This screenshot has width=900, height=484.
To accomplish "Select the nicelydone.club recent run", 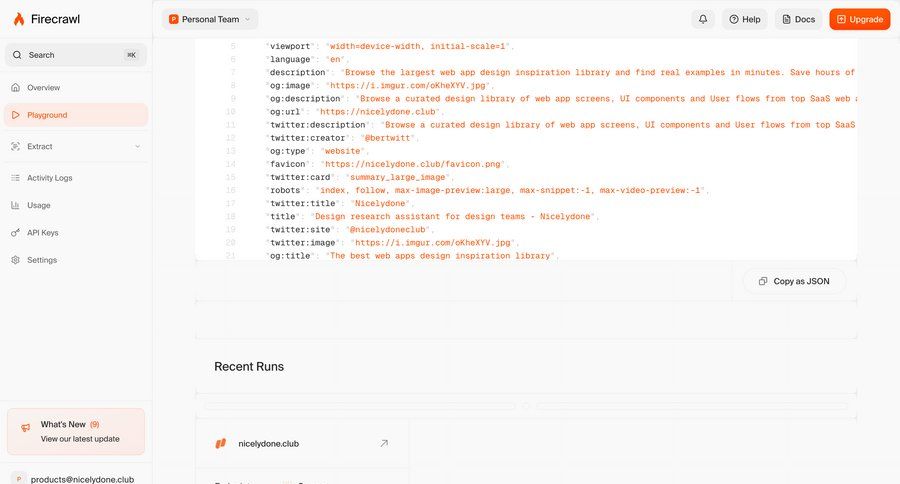I will 268,443.
